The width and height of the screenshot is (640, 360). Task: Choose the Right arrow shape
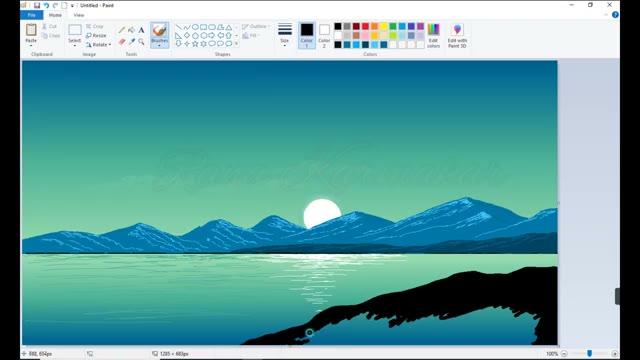click(x=212, y=36)
